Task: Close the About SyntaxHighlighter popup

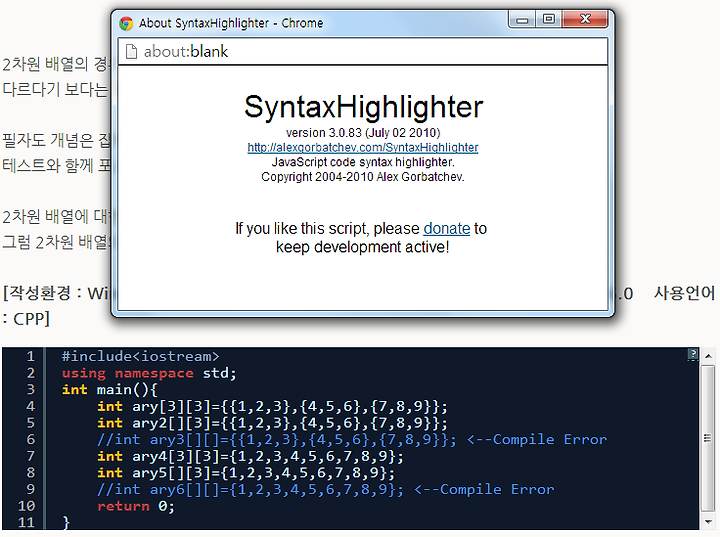Action: pyautogui.click(x=585, y=20)
